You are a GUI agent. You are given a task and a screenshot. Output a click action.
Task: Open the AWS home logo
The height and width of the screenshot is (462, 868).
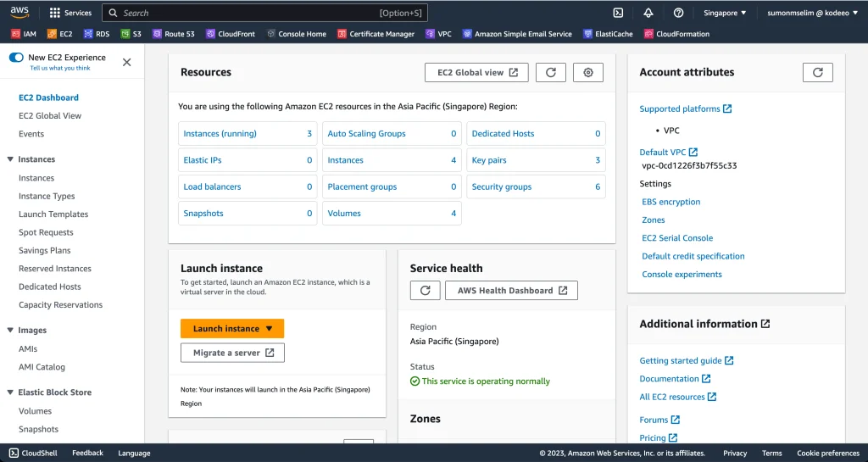tap(19, 13)
